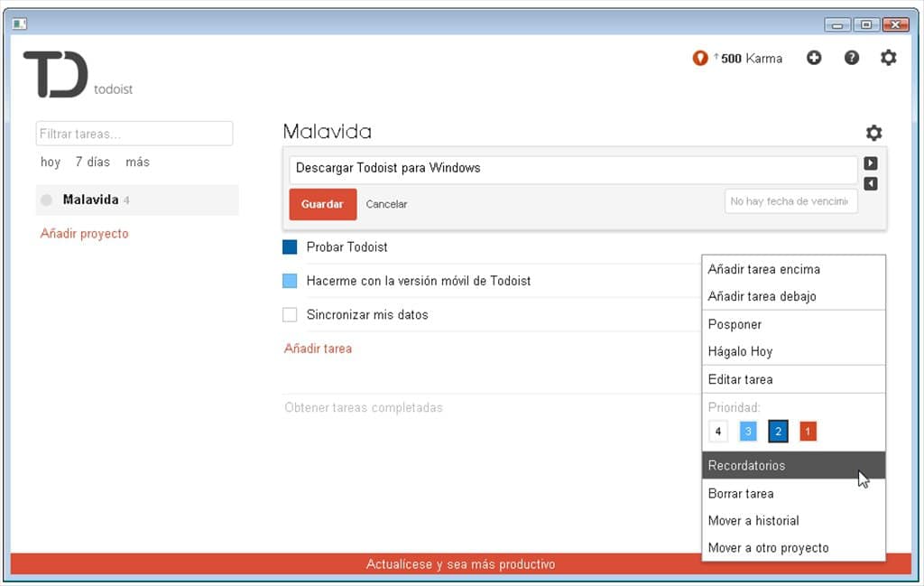Screen dimensions: 924x586
Task: Show tasks for hoy filter
Action: click(51, 163)
